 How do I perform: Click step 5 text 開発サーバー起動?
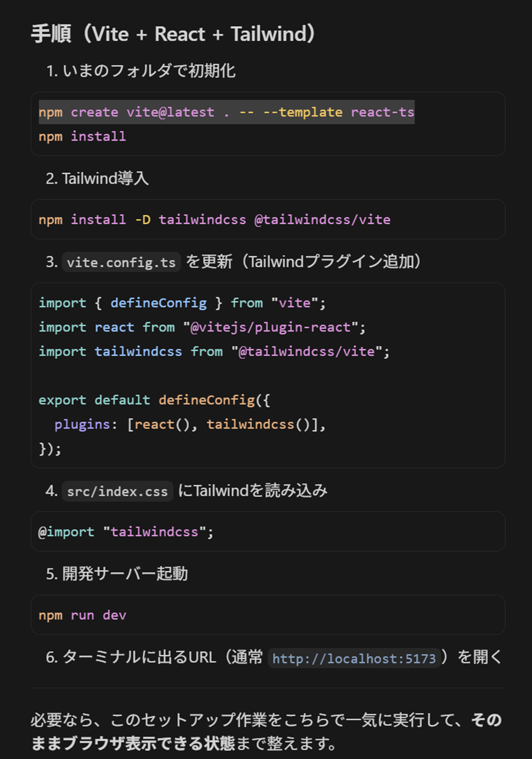[125, 574]
